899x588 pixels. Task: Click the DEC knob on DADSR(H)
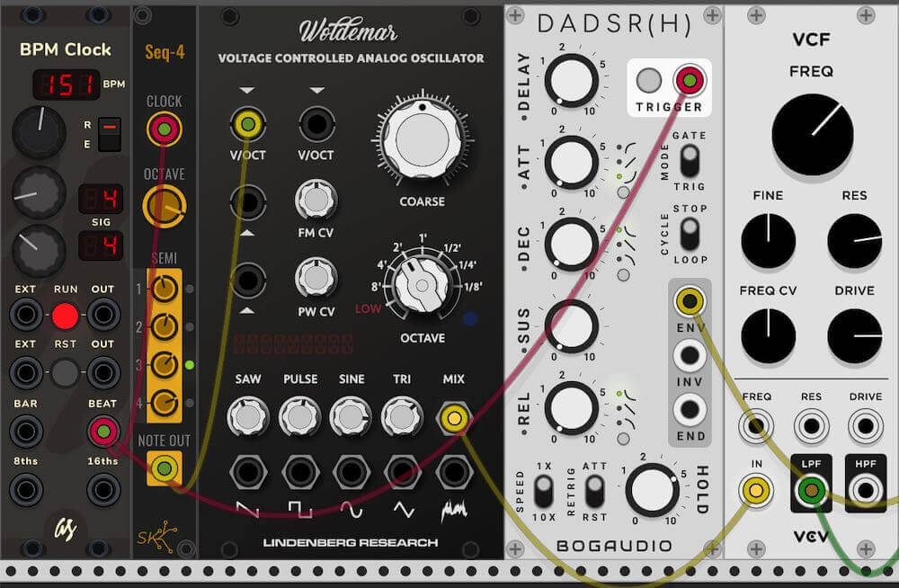click(571, 244)
